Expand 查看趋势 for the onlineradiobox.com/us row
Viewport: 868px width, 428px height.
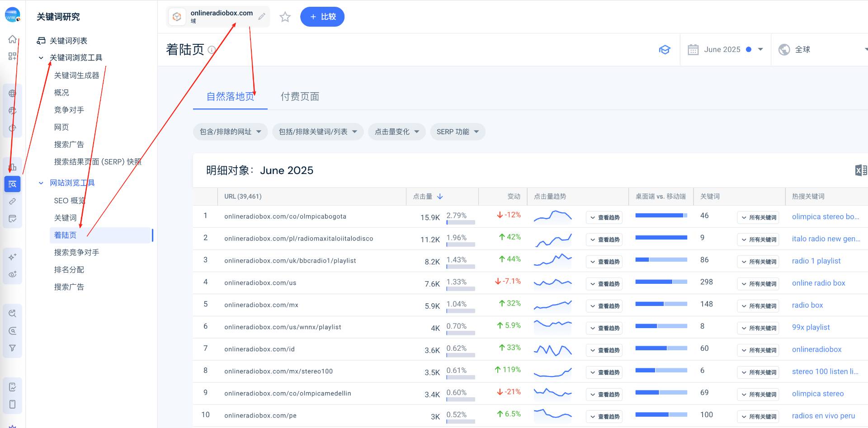pyautogui.click(x=604, y=284)
